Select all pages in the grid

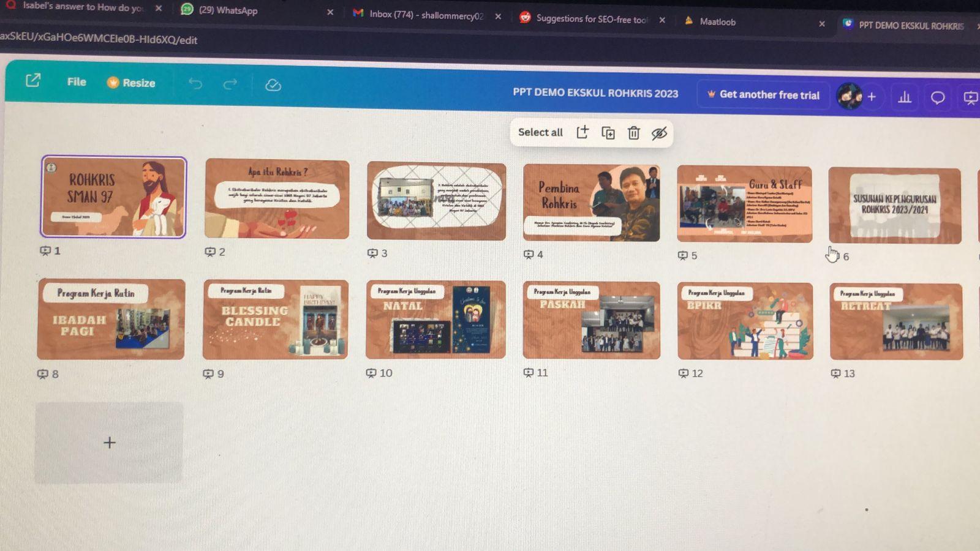[x=540, y=132]
